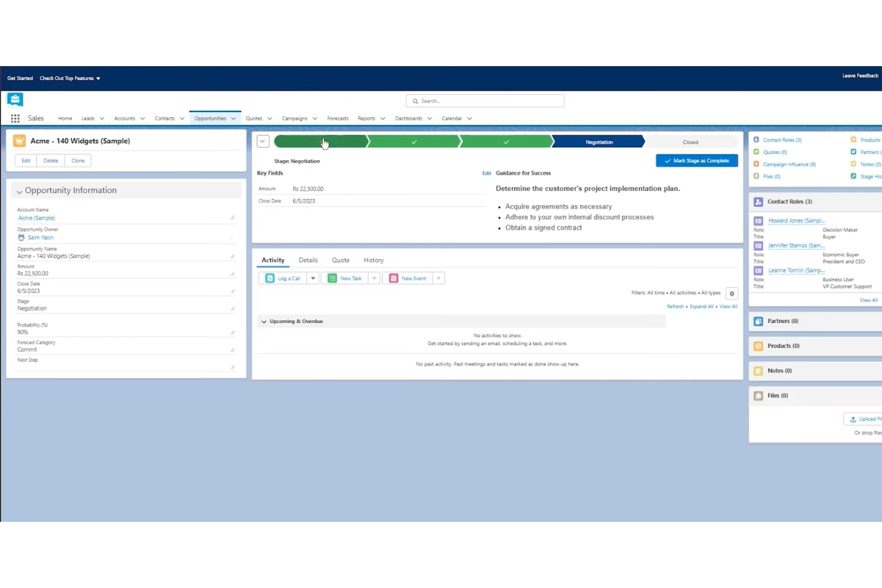
Task: Click the New Task icon
Action: 333,278
